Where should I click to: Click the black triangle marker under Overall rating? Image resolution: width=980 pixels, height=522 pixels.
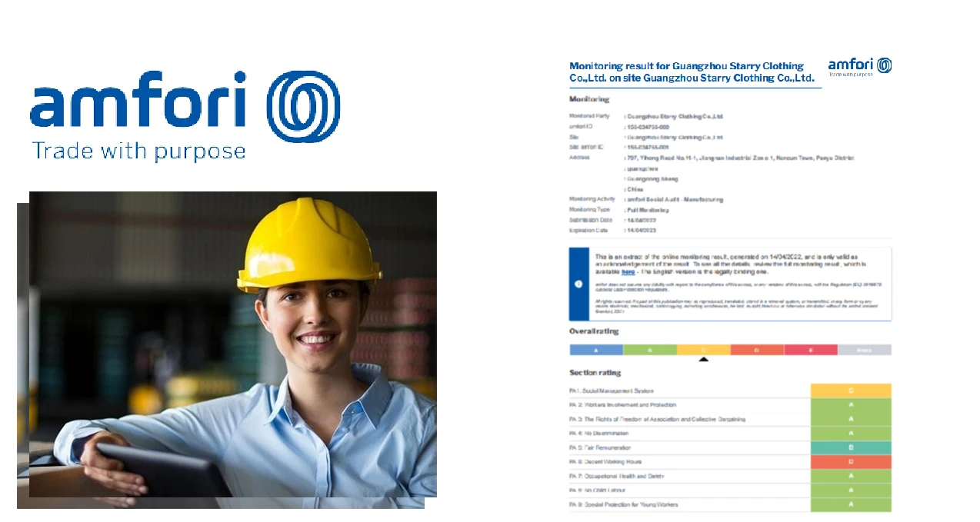pyautogui.click(x=703, y=359)
